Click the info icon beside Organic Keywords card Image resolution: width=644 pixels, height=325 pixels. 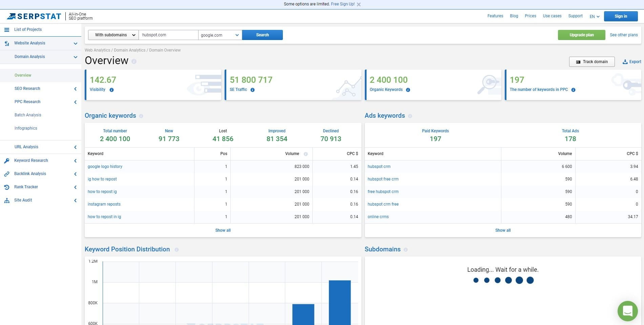pos(408,90)
